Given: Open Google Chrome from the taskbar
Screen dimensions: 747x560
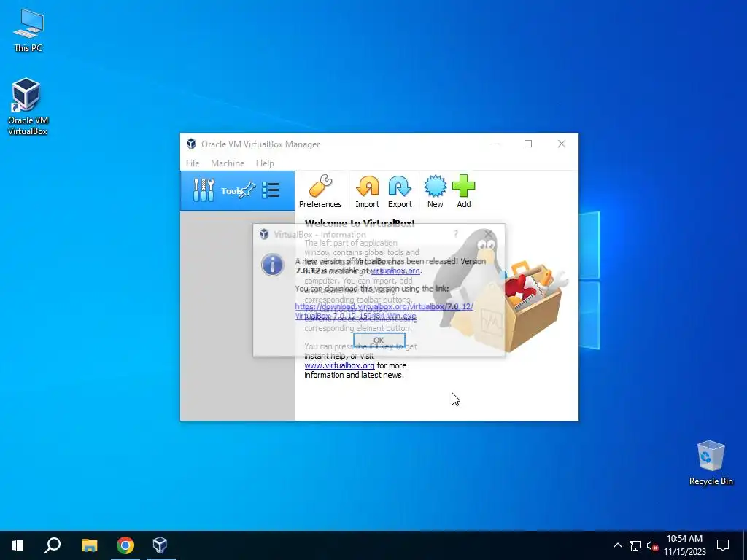Looking at the screenshot, I should pos(125,545).
